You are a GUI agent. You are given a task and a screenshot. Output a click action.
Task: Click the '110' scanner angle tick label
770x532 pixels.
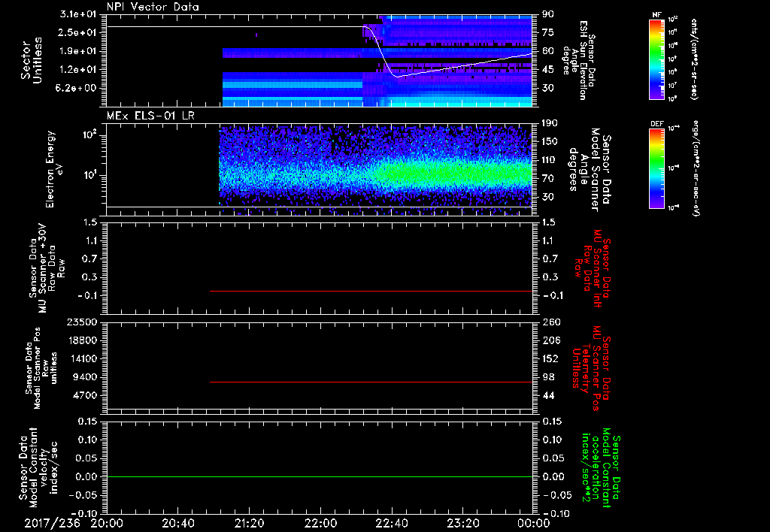click(x=550, y=160)
